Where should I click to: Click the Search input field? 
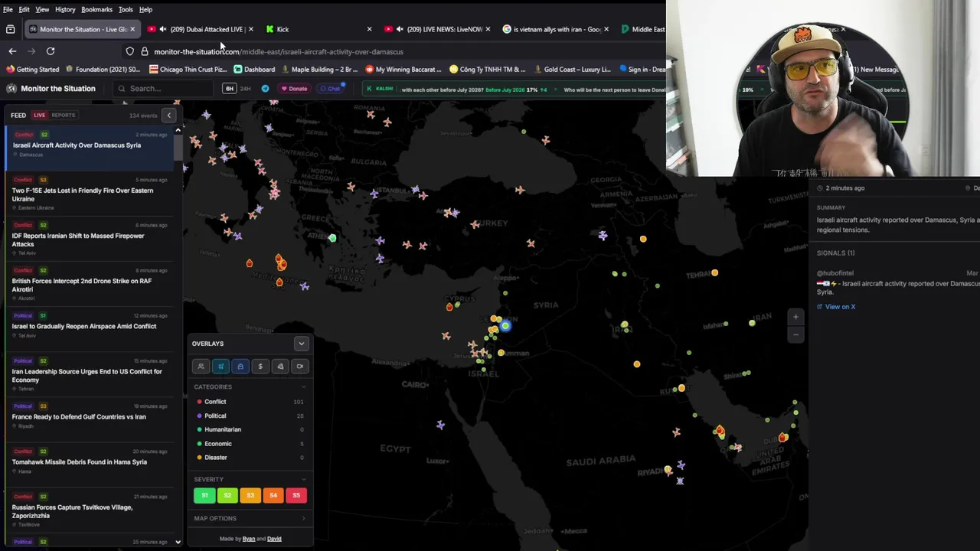[x=162, y=89]
